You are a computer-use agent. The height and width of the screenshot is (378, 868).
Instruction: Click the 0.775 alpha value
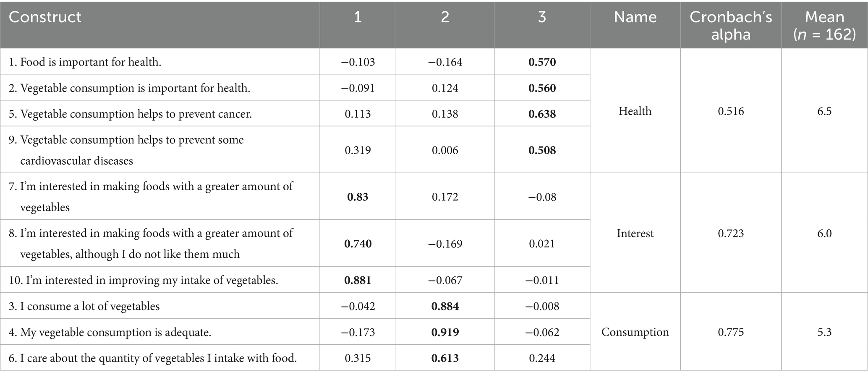[731, 332]
